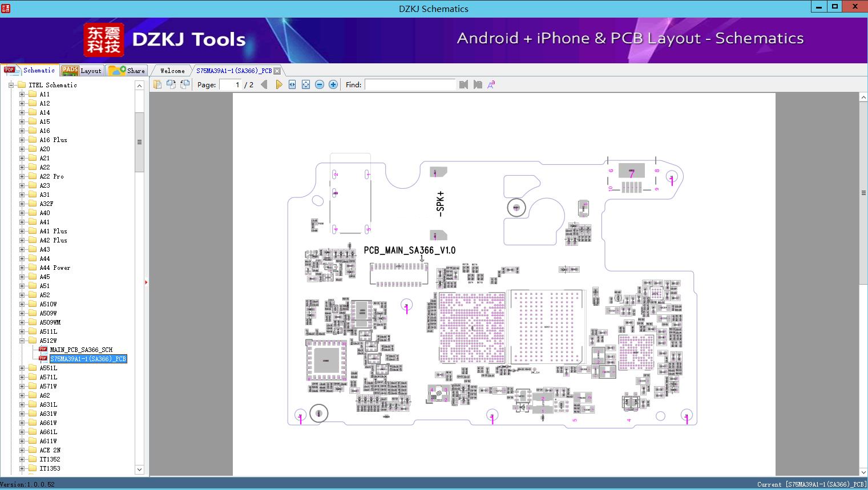Zoom out of the PCB layout
868x490 pixels.
tap(320, 84)
